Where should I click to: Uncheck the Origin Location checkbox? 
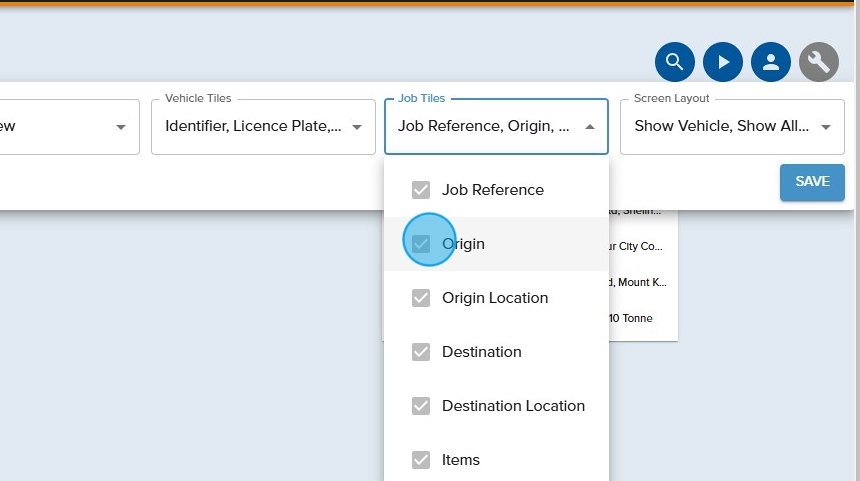421,298
